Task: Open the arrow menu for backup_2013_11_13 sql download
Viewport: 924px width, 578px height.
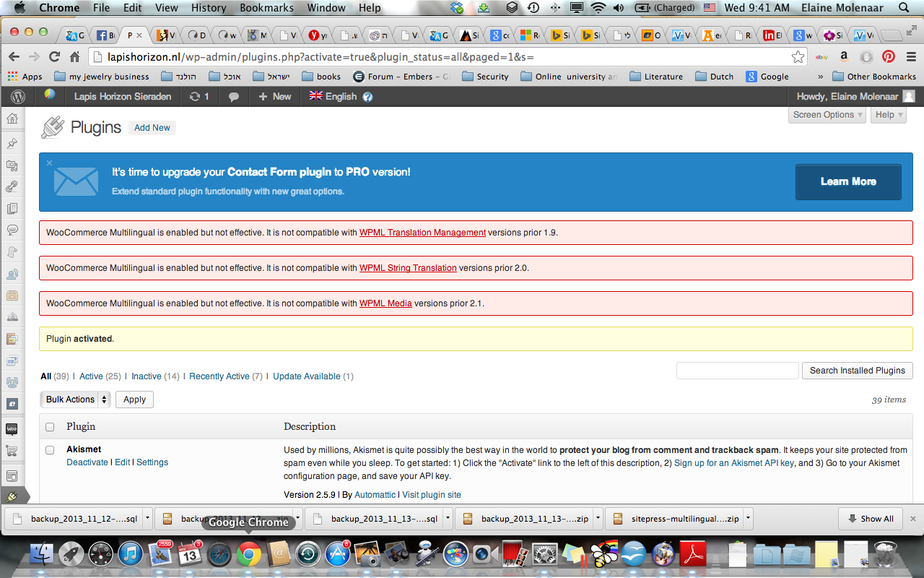Action: coord(448,519)
